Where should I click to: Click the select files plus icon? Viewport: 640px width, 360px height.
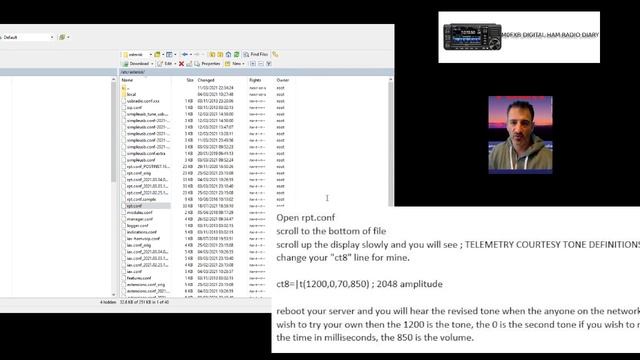(253, 64)
